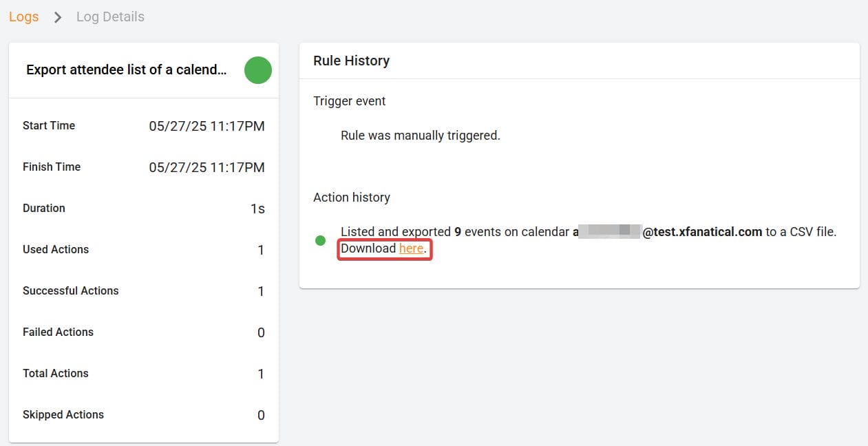
Task: Click the Rule History panel header
Action: pyautogui.click(x=351, y=61)
